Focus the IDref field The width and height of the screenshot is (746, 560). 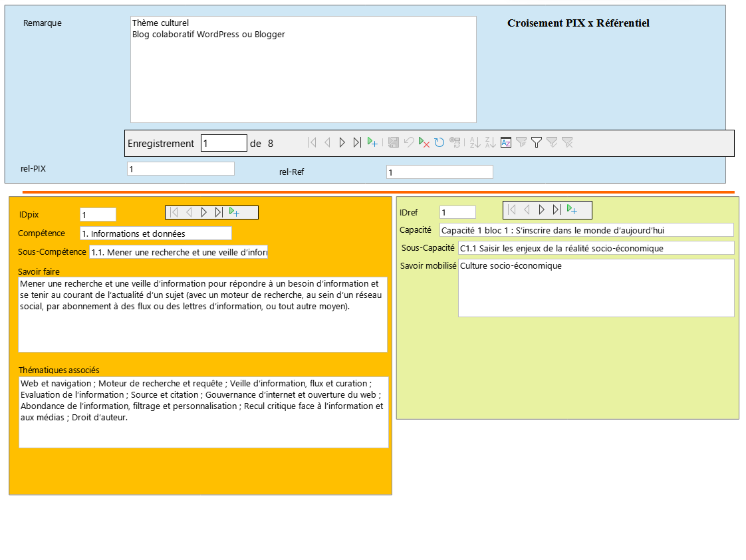pyautogui.click(x=457, y=212)
